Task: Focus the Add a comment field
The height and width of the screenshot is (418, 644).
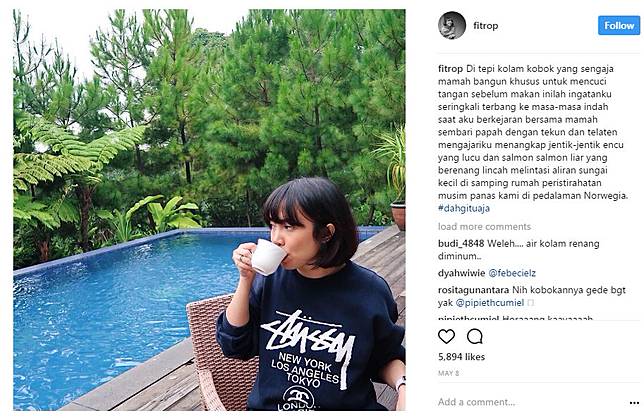Action: point(530,402)
